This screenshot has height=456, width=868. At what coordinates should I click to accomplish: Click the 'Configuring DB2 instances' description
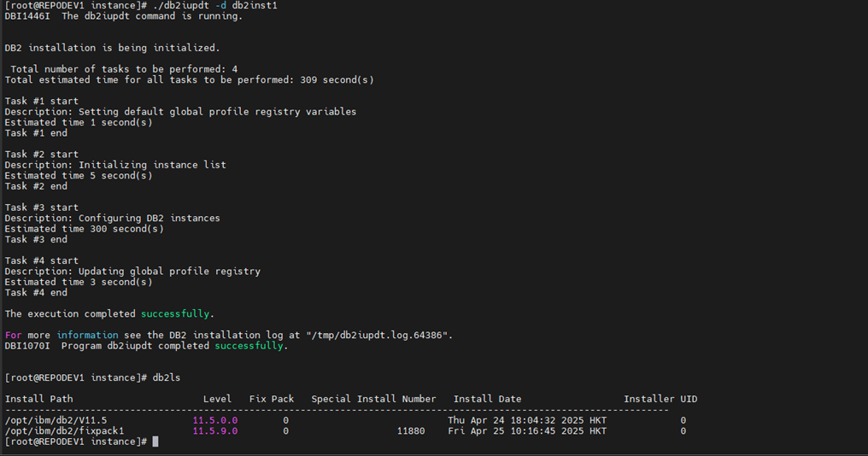pos(150,218)
